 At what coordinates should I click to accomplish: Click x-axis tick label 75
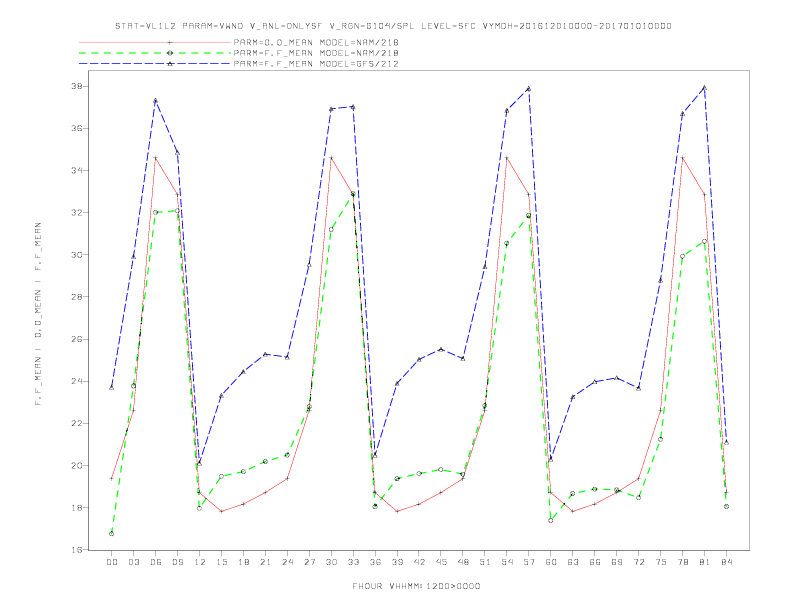click(661, 562)
